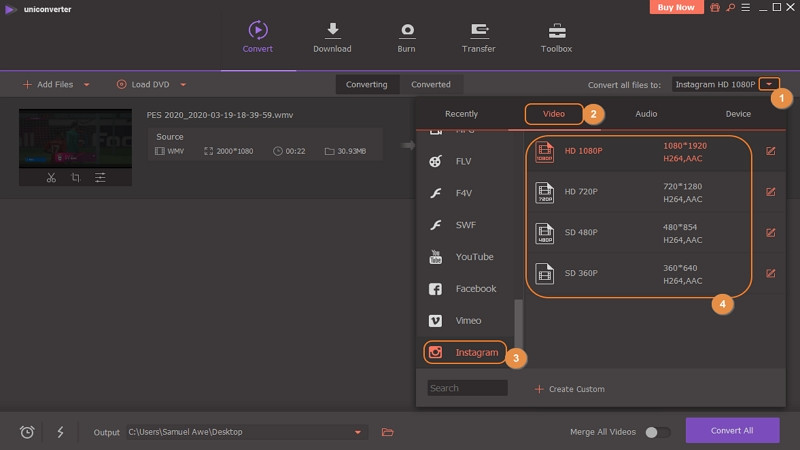This screenshot has width=800, height=450.
Task: Click the trim scissors icon
Action: pos(51,178)
